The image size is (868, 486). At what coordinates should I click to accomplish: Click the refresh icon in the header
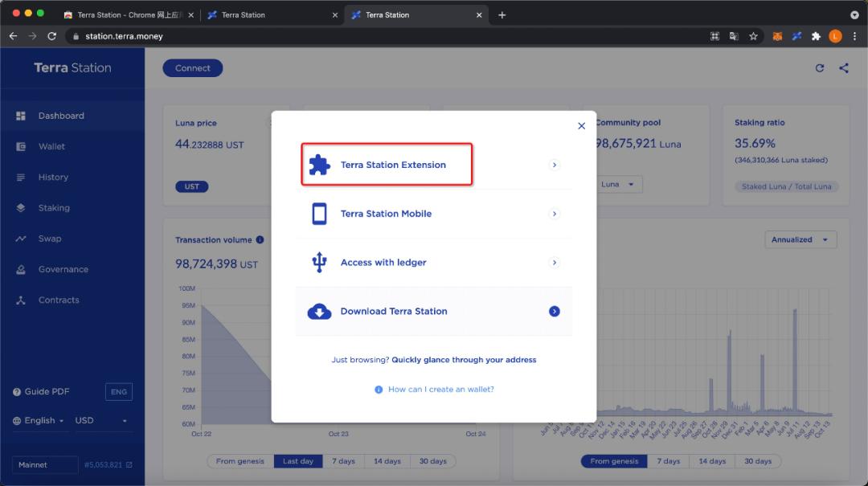[820, 68]
